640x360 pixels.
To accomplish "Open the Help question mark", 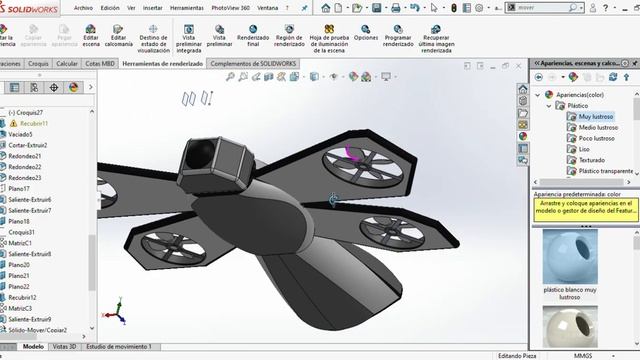I will (606, 8).
